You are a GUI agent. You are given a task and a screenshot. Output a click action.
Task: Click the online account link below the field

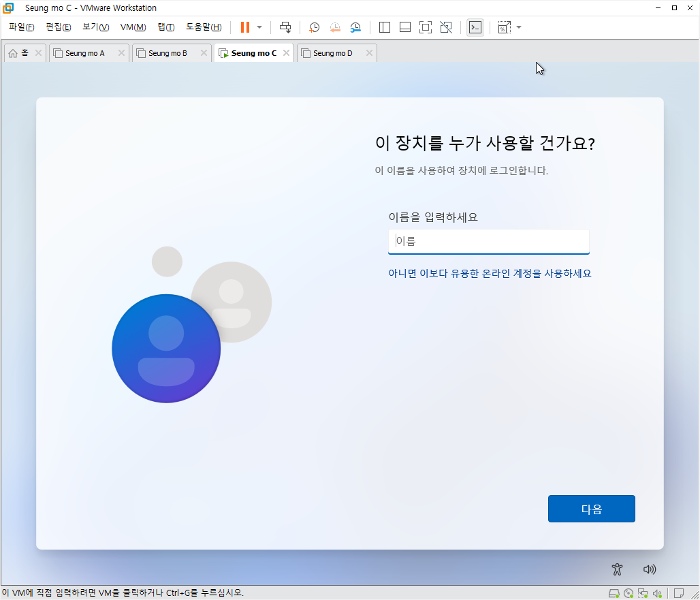490,273
